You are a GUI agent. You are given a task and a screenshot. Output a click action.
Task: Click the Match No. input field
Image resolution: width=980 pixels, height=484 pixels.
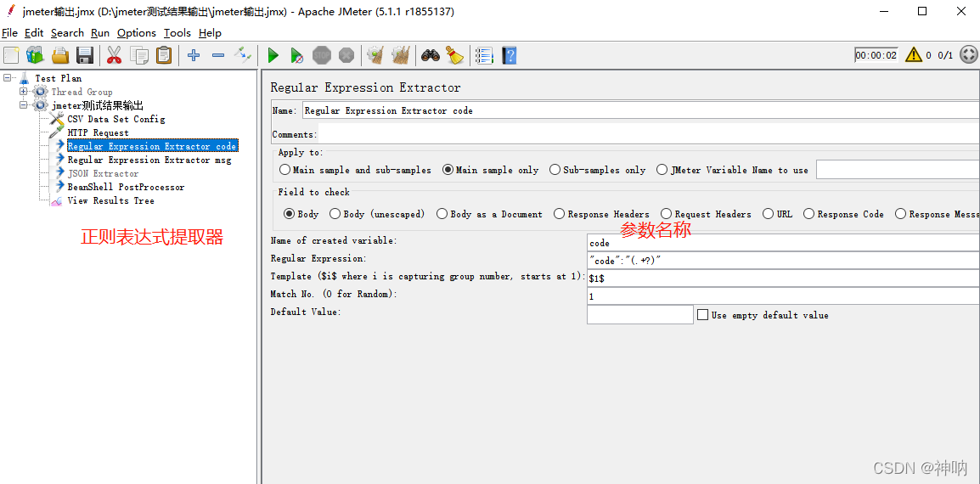783,296
